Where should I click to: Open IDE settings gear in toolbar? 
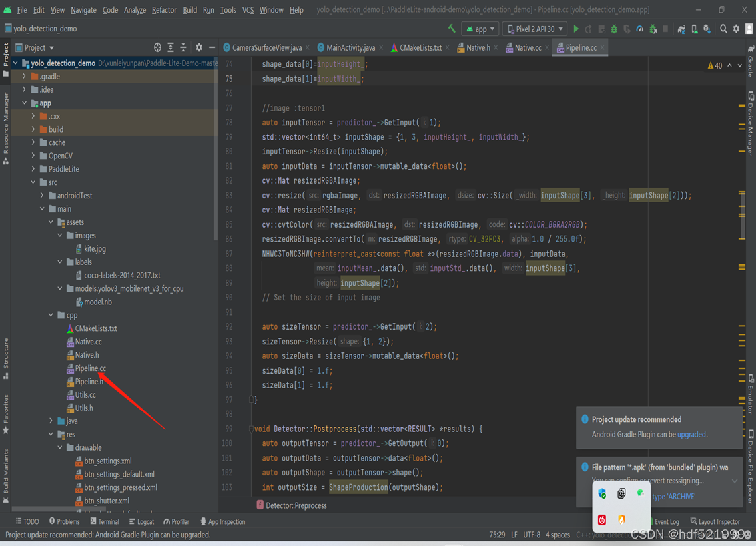coord(736,29)
